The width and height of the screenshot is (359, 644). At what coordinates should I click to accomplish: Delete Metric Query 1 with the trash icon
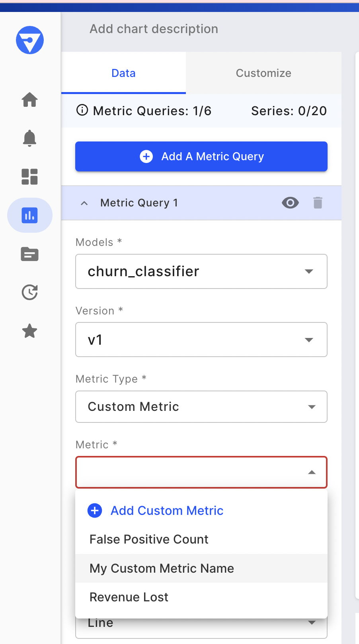(x=318, y=203)
